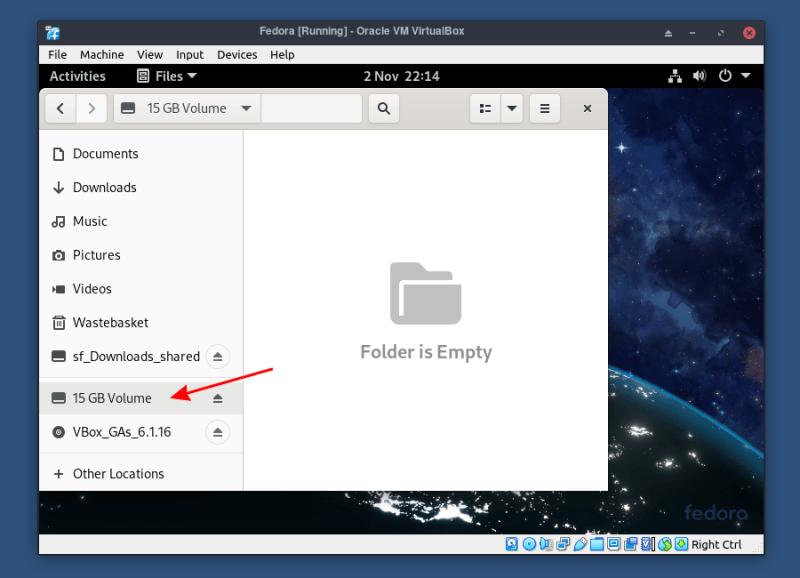The image size is (800, 578).
Task: Eject the 15 GB Volume
Action: pyautogui.click(x=218, y=397)
